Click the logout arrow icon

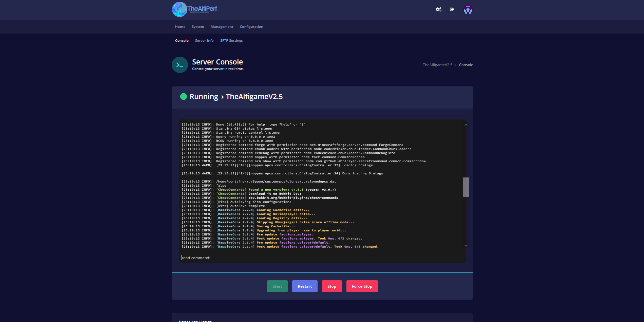(452, 10)
